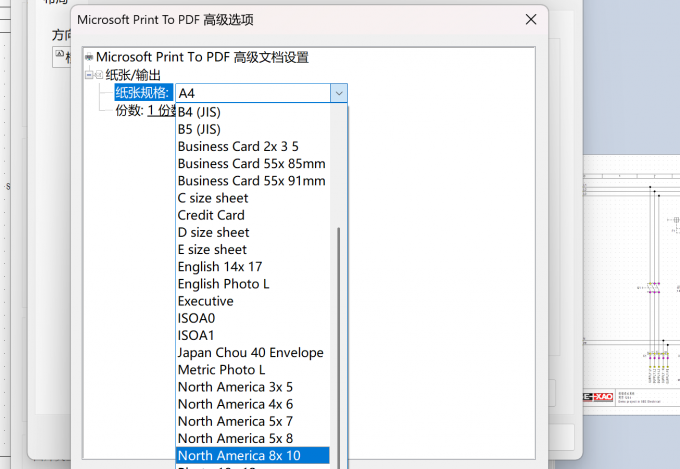Choose Executive paper size
680x469 pixels.
253,301
